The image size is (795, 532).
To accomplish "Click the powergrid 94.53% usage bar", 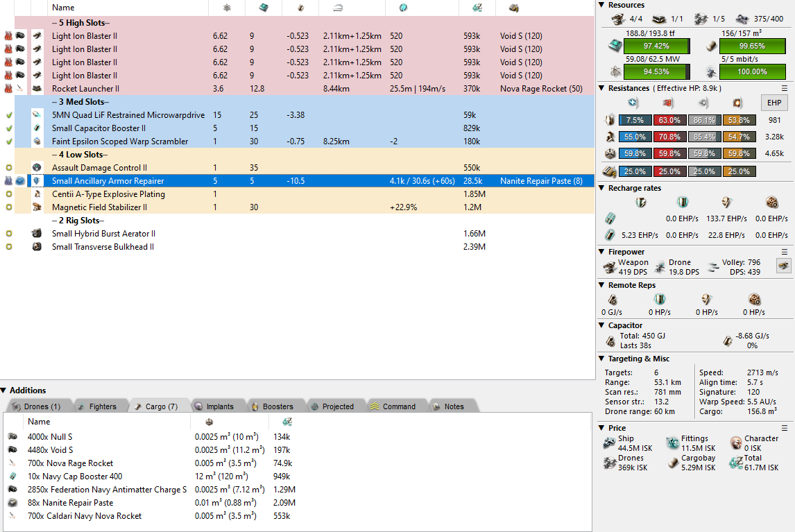I will [x=656, y=72].
